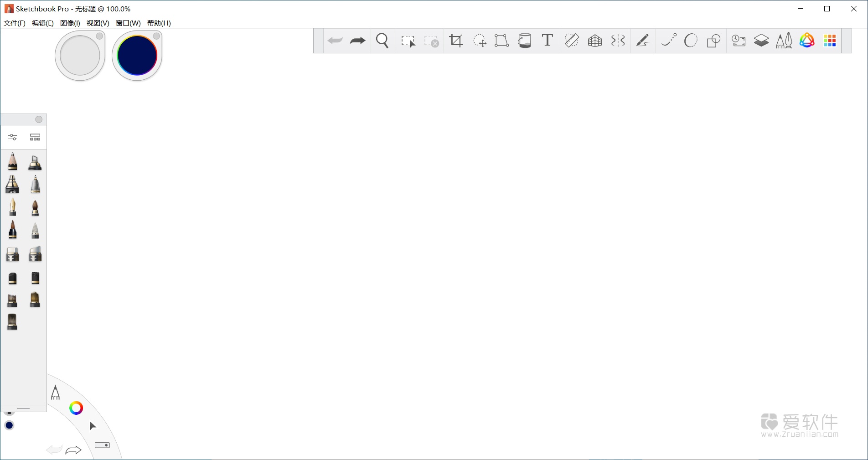868x460 pixels.
Task: Click the Redo arrow in the corner lagoon
Action: [x=73, y=450]
